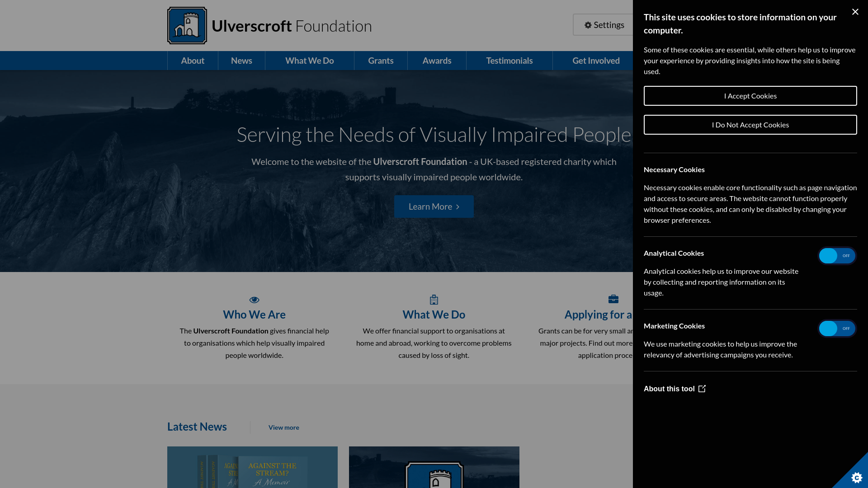Click the building icon above What We Do

434,300
